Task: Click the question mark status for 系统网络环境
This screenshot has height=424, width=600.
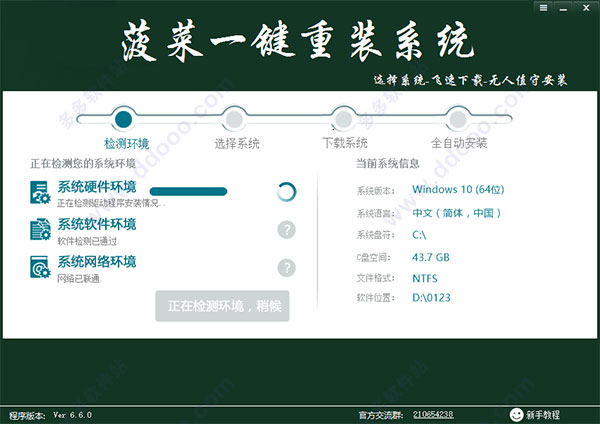Action: coord(286,267)
